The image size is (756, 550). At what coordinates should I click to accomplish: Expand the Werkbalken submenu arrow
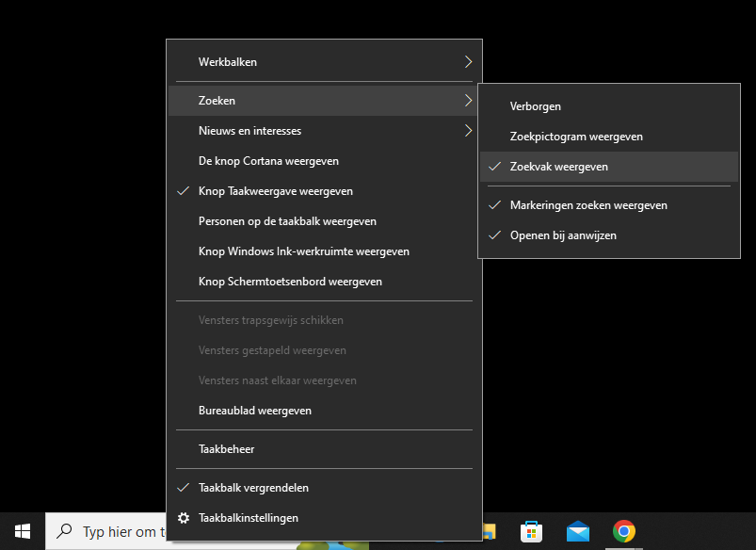(x=468, y=62)
